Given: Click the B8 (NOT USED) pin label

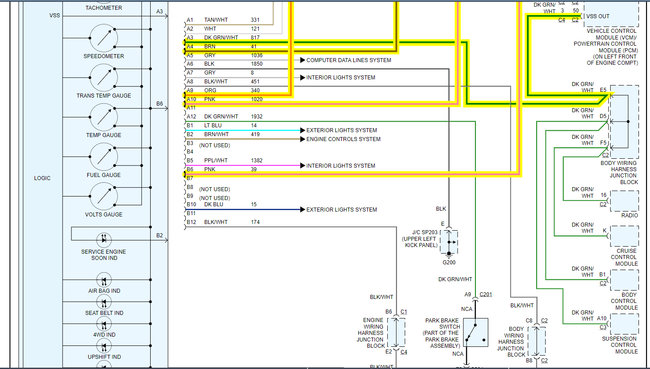Looking at the screenshot, I should point(208,189).
